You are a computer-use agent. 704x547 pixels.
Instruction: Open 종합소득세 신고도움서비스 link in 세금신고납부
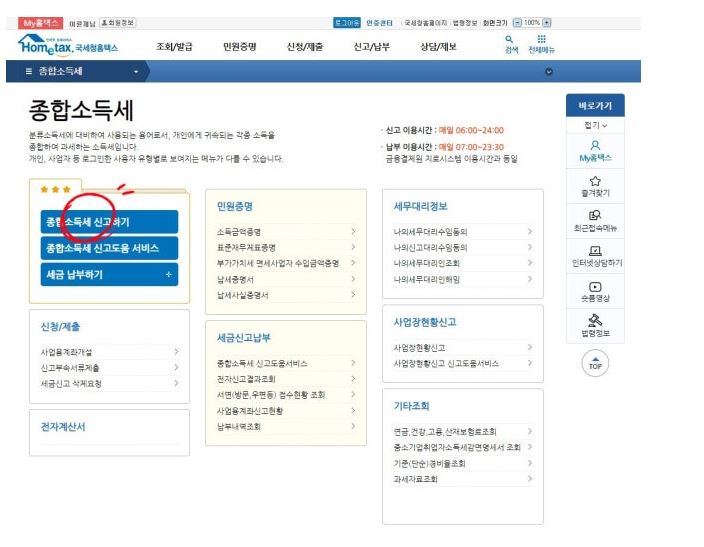click(262, 363)
